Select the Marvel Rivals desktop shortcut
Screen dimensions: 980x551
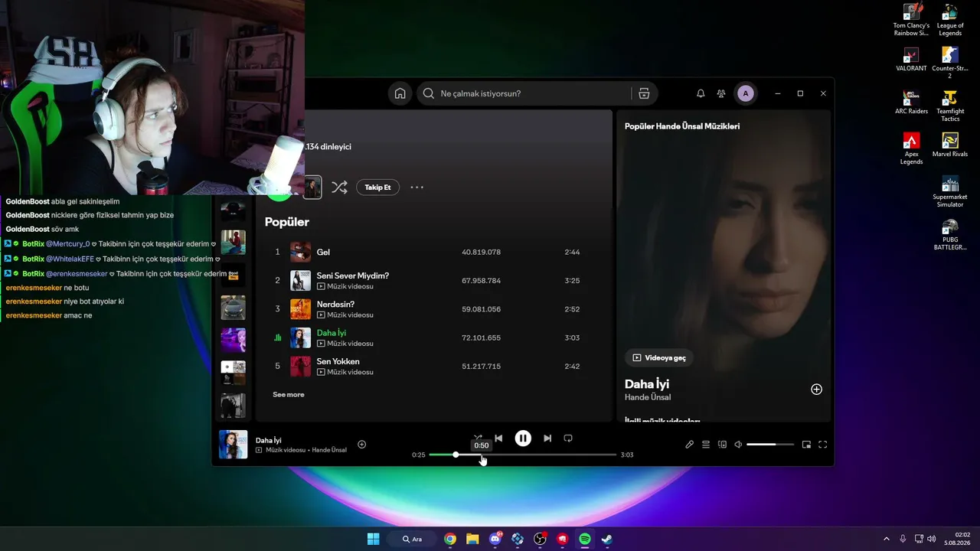950,145
